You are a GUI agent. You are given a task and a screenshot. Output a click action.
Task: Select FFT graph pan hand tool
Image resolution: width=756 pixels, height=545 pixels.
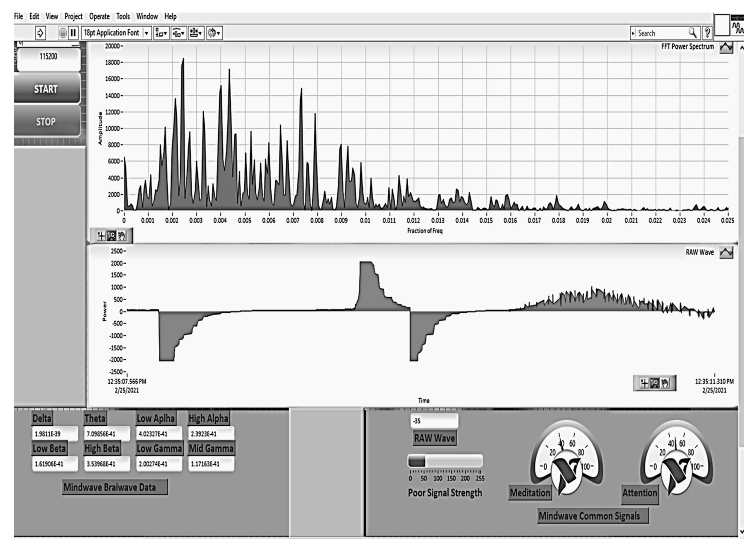coord(122,236)
